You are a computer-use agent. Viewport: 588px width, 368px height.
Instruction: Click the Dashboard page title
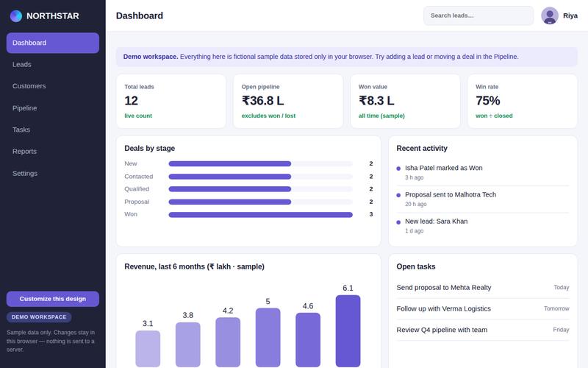point(140,15)
